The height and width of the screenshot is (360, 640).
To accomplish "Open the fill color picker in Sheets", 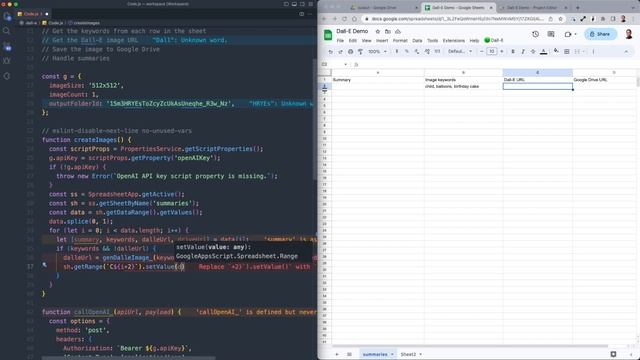I will pos(556,51).
